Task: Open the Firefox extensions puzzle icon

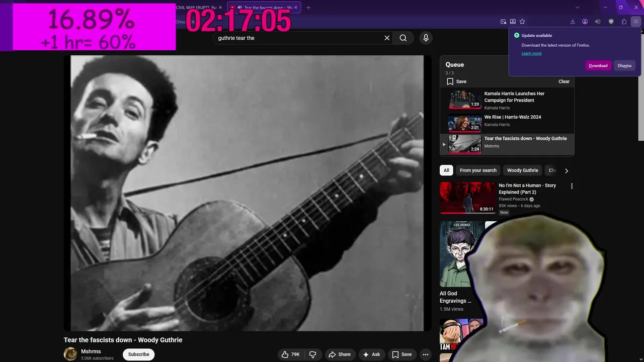Action: click(624, 22)
